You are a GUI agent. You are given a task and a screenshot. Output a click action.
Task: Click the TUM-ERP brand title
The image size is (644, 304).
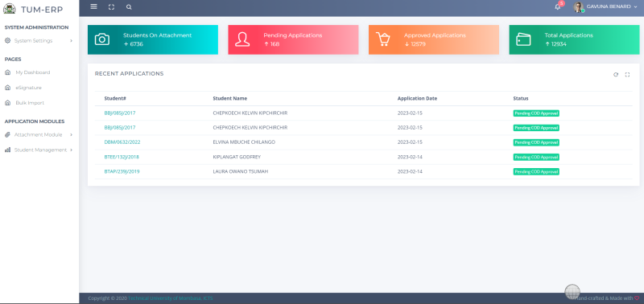coord(42,10)
